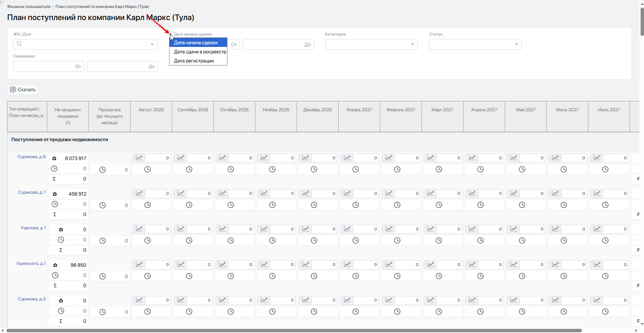Click value 456 912 in Сурикова, д.7
This screenshot has width=644, height=333.
pyautogui.click(x=77, y=194)
